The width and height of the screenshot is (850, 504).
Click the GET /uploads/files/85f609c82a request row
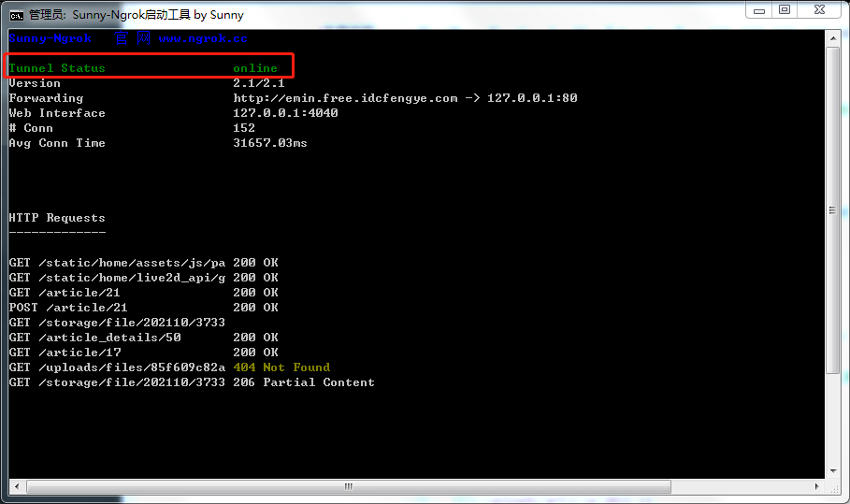(x=169, y=367)
